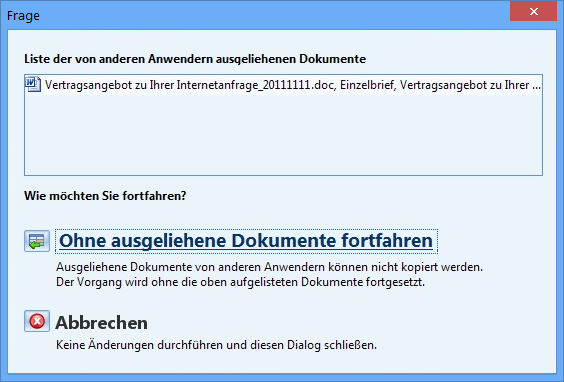The width and height of the screenshot is (564, 382).
Task: Click the green arrow continue icon
Action: (37, 241)
